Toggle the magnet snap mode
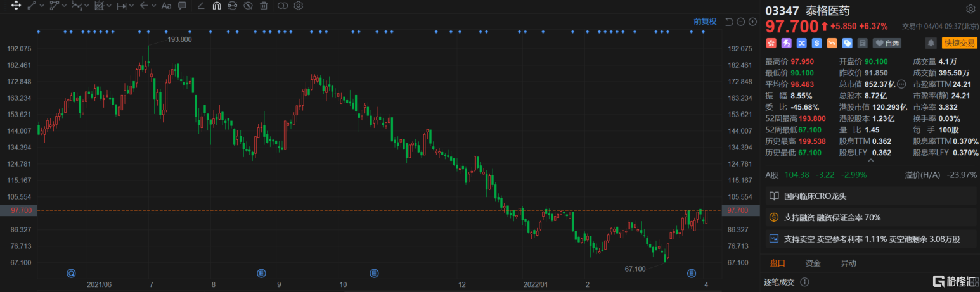This screenshot has width=980, height=292. pyautogui.click(x=216, y=6)
